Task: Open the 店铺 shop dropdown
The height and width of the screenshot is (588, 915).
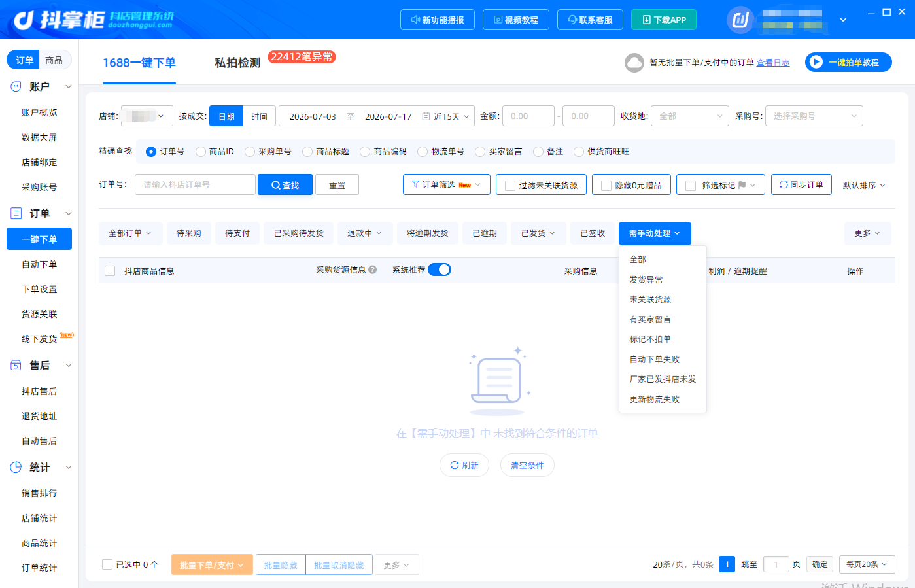Action: click(x=147, y=116)
